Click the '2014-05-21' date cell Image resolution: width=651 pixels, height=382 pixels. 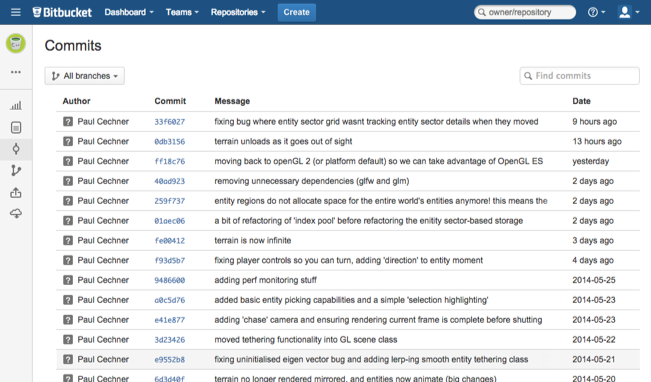(x=594, y=360)
